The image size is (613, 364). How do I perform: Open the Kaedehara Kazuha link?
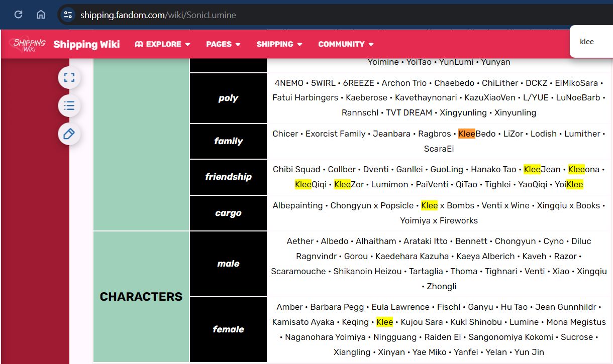click(412, 256)
